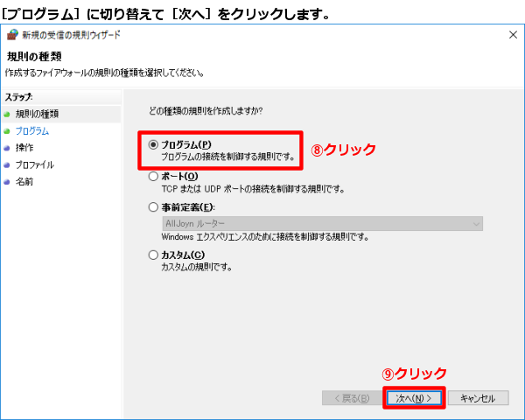Click the どの種類の規則を作成しますか? question text

pos(206,111)
